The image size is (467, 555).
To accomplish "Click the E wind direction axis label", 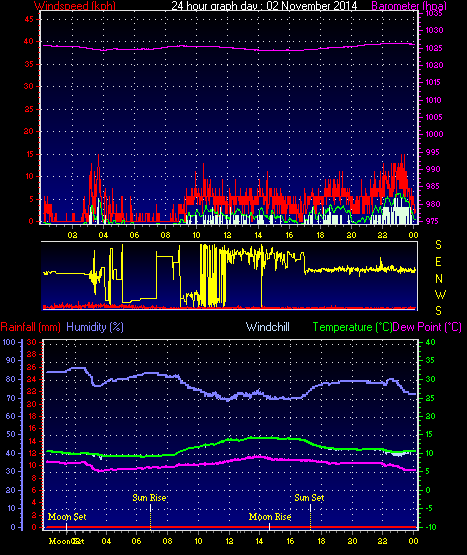I will (438, 262).
